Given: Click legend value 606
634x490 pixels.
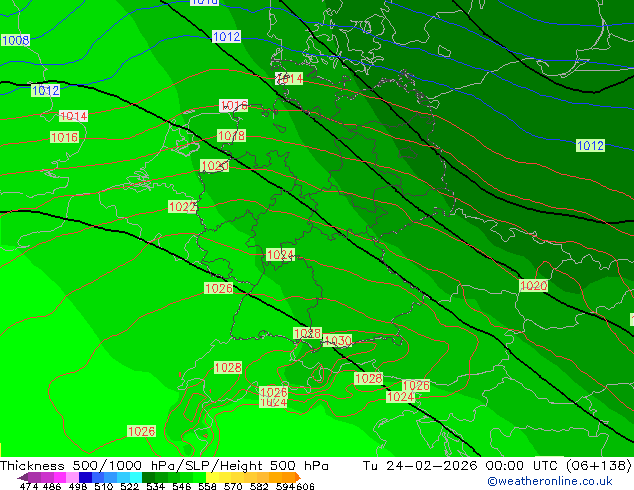Looking at the screenshot, I should click(x=305, y=486).
